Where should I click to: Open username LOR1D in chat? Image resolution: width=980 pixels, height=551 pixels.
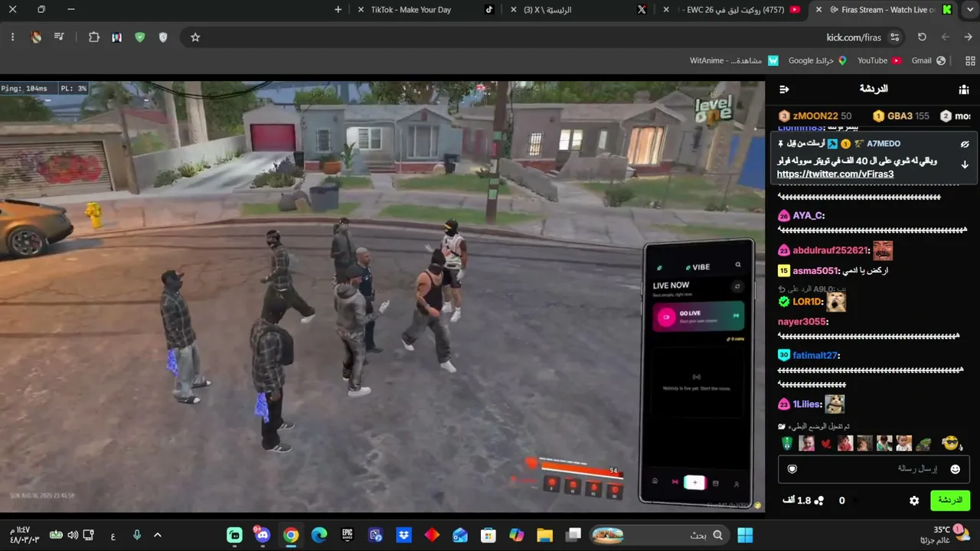click(x=807, y=302)
